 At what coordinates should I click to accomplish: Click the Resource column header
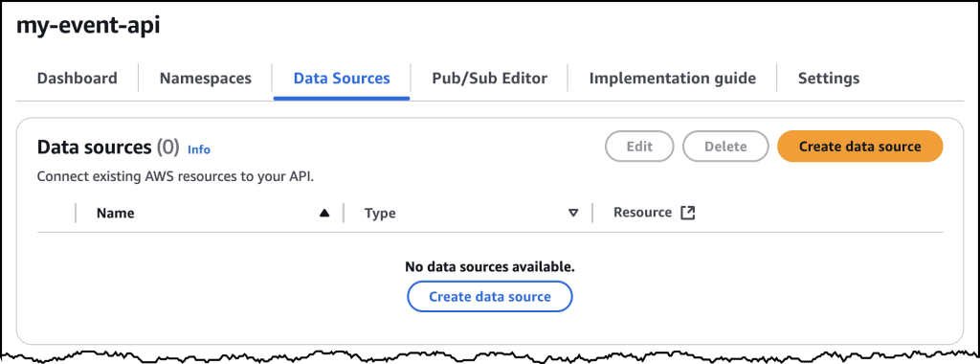coord(642,213)
